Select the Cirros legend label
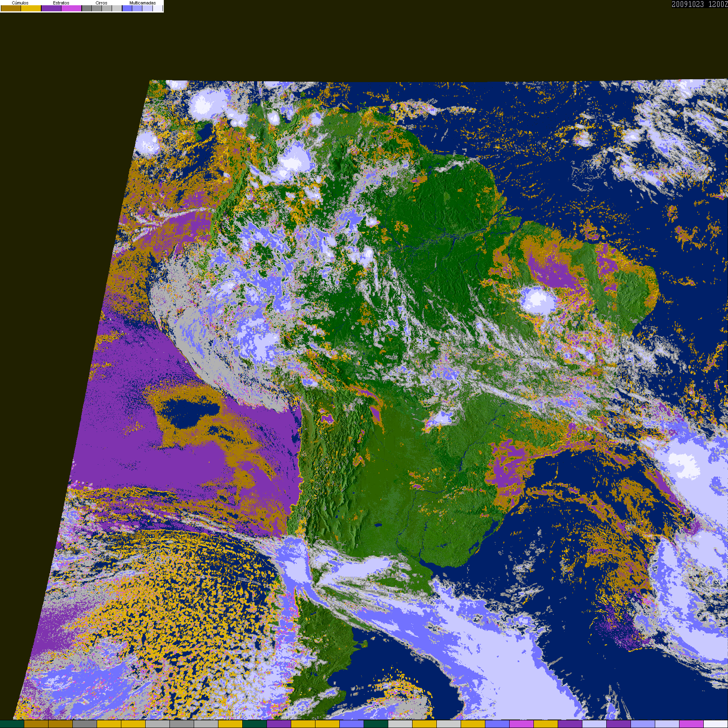The width and height of the screenshot is (728, 728). (x=102, y=3)
